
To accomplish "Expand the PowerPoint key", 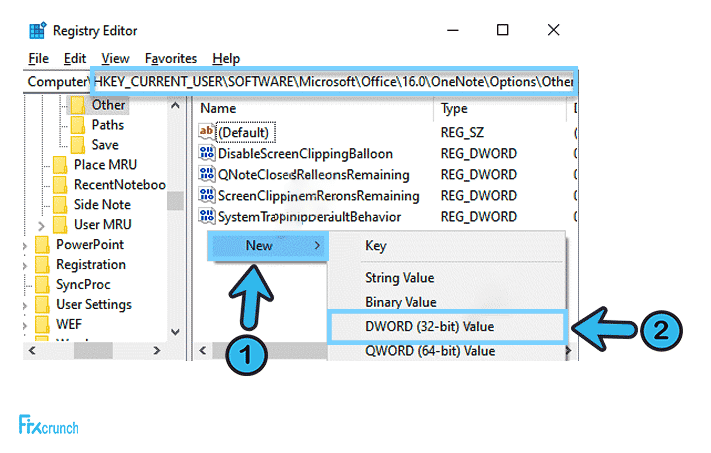I will coord(25,246).
